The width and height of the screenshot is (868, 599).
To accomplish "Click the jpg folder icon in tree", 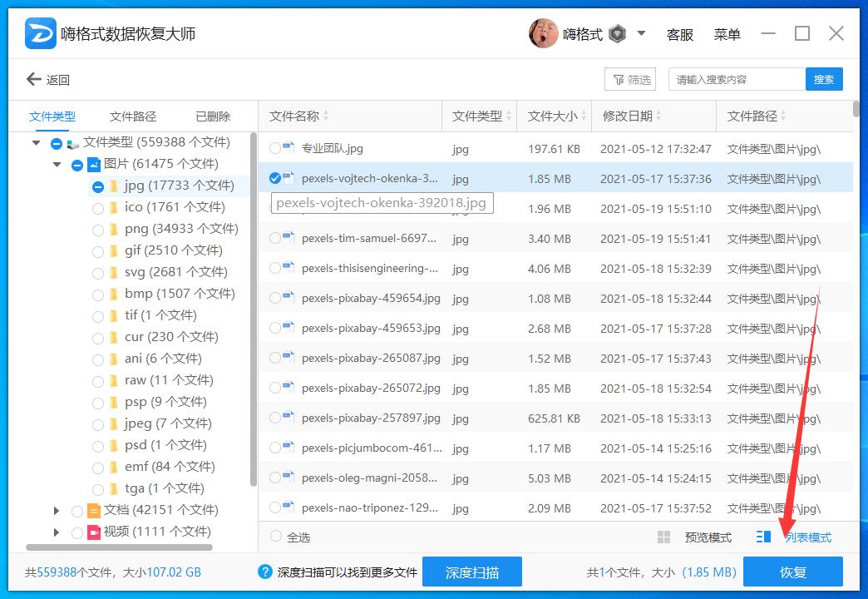I will [113, 186].
